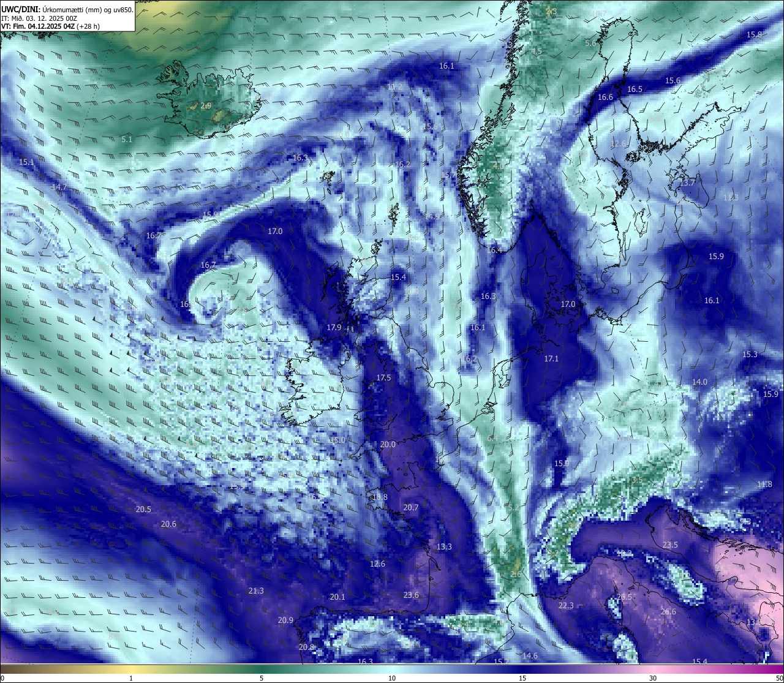Click the map value 17.1
784x683 pixels.
(551, 359)
